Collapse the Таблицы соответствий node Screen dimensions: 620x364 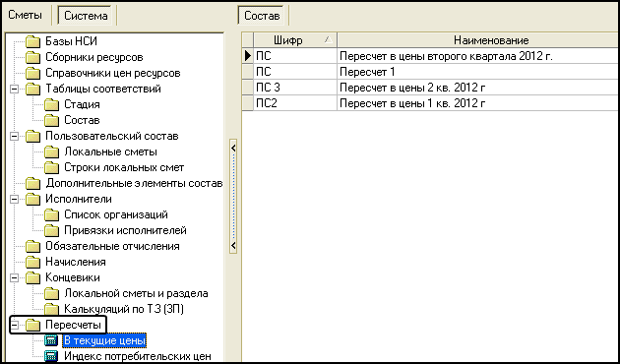[14, 89]
